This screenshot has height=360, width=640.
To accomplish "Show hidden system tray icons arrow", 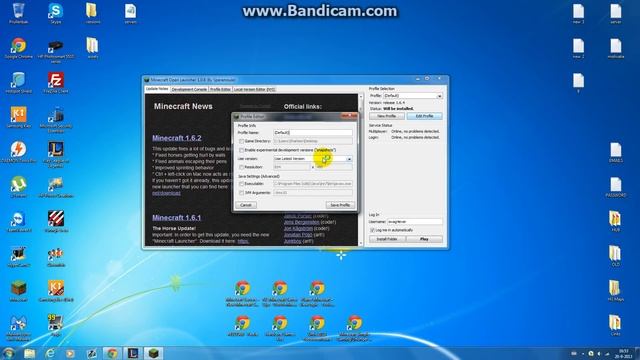I will tap(582, 353).
